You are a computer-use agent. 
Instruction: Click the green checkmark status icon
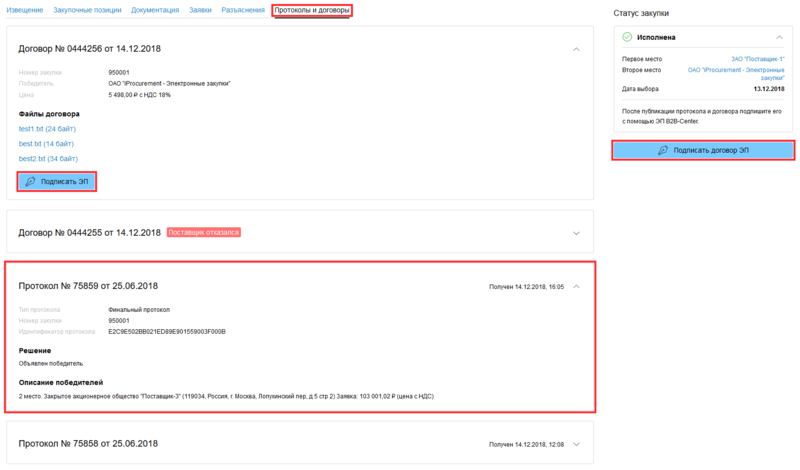pyautogui.click(x=627, y=38)
